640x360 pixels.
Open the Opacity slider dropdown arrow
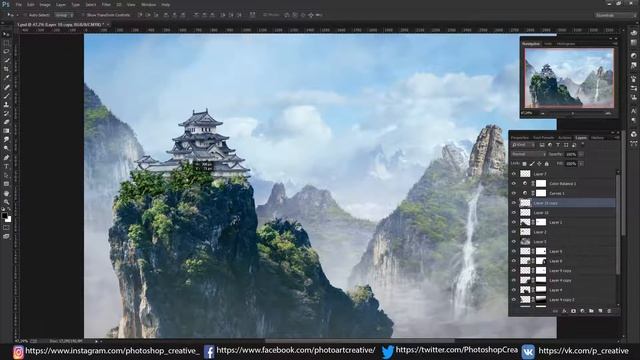coord(581,154)
